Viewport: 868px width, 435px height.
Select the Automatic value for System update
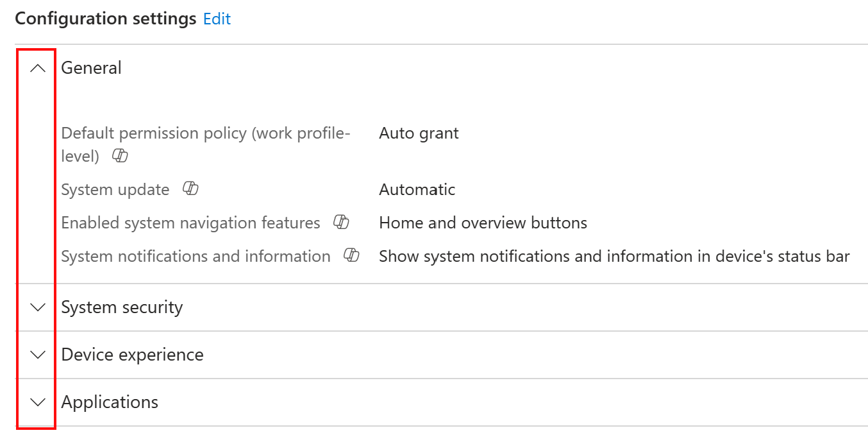[417, 189]
